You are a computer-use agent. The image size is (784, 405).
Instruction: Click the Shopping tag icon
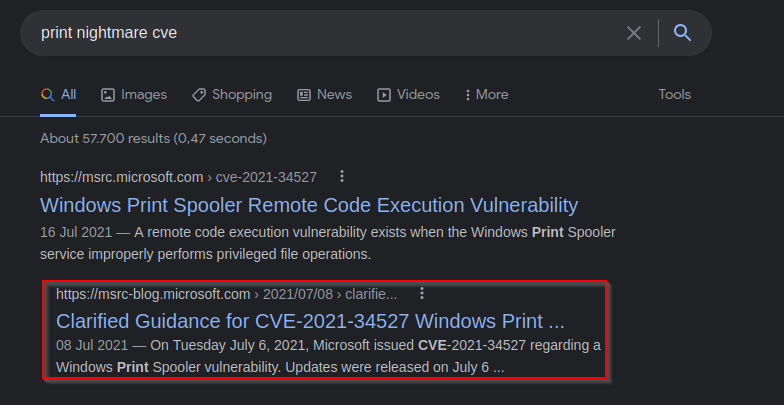[x=198, y=95]
